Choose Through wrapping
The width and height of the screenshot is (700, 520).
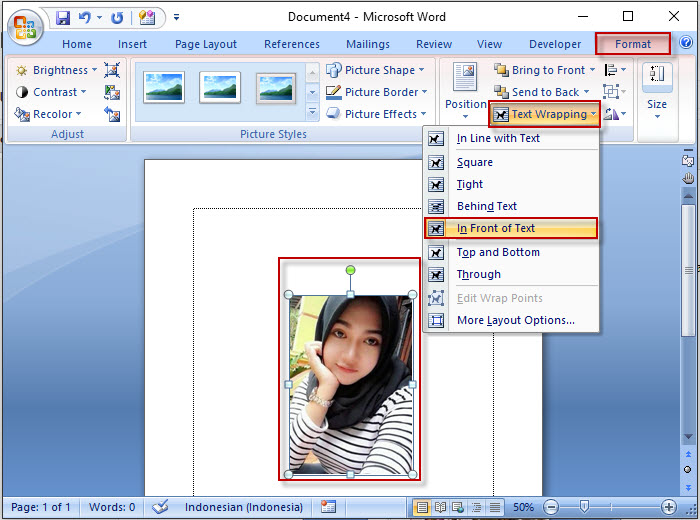pyautogui.click(x=511, y=274)
